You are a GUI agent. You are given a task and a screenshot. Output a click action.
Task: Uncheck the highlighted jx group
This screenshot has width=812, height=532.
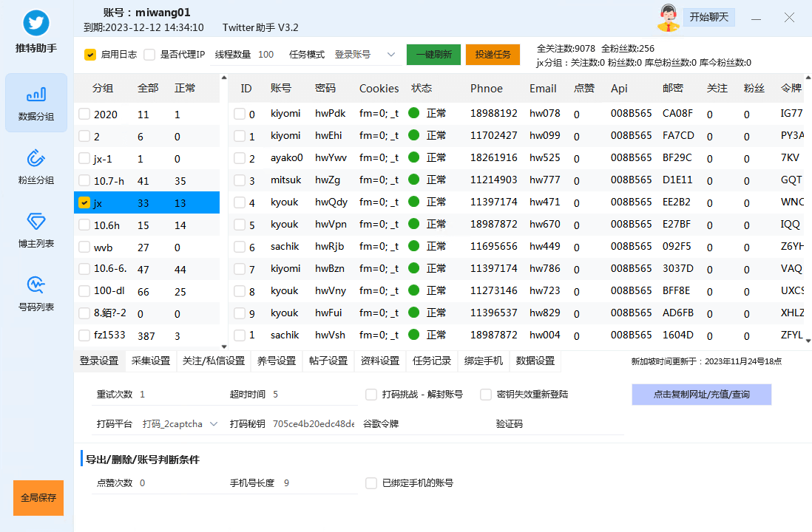pyautogui.click(x=84, y=202)
